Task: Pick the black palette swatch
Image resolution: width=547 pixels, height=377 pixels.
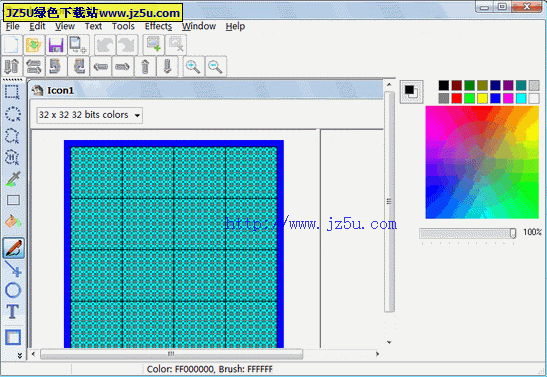Action: (x=444, y=85)
